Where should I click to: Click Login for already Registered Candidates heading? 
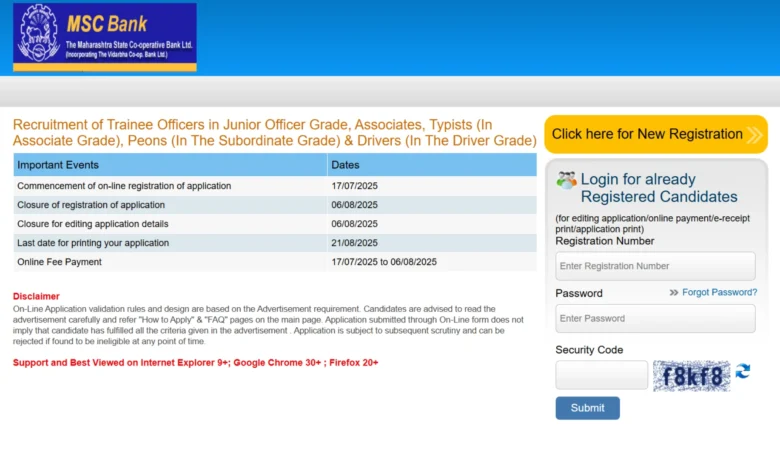[x=659, y=188]
